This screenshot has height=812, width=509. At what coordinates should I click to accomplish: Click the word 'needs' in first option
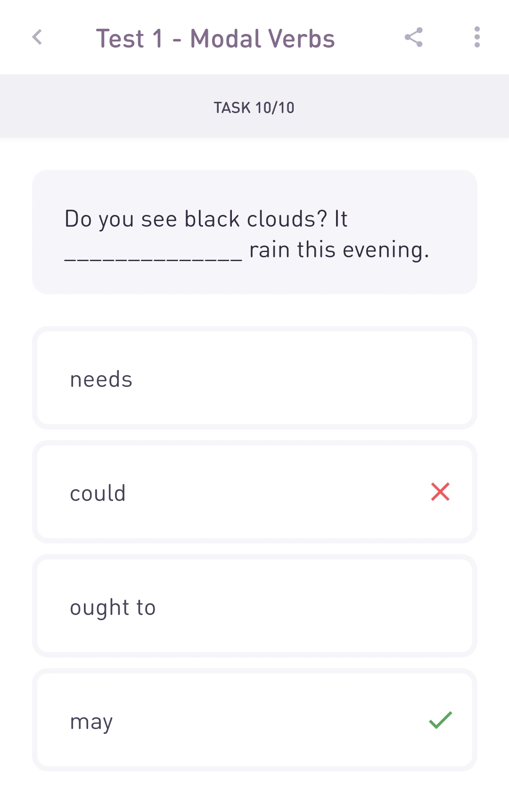[101, 379]
